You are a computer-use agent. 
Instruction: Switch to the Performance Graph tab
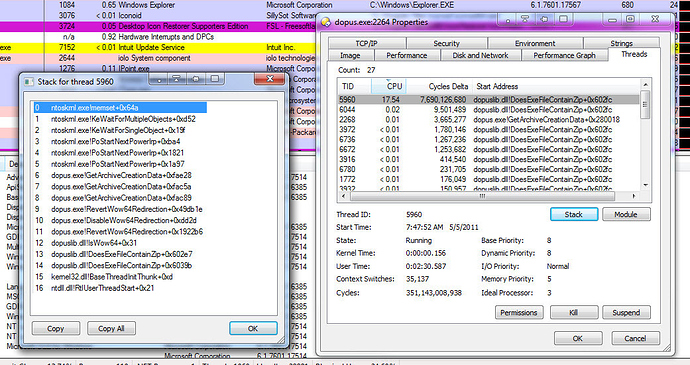pyautogui.click(x=564, y=55)
